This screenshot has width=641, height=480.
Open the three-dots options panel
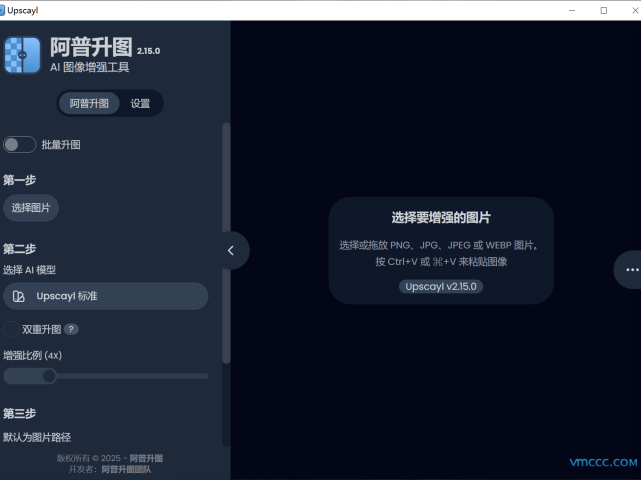632,269
